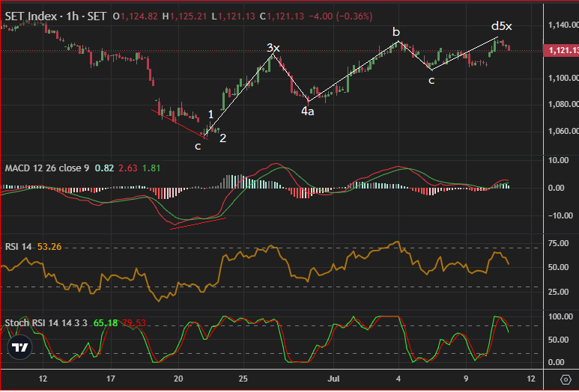Click the Stoch RSI K value 65.18

(x=106, y=323)
